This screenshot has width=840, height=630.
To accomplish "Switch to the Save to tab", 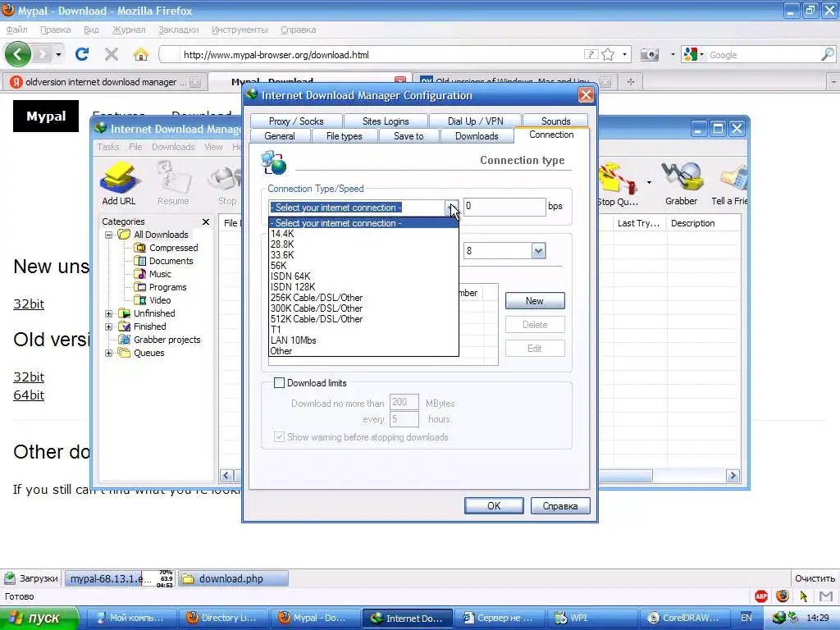I will click(x=409, y=136).
